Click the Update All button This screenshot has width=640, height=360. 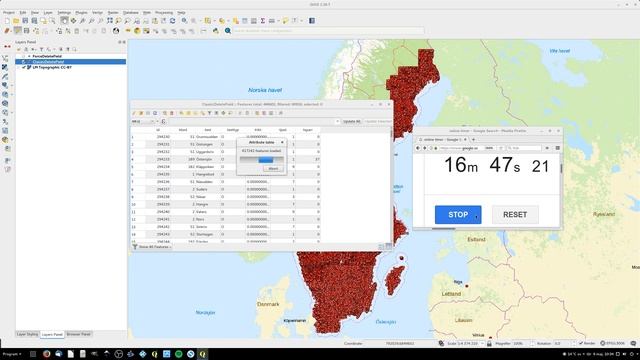click(x=351, y=122)
